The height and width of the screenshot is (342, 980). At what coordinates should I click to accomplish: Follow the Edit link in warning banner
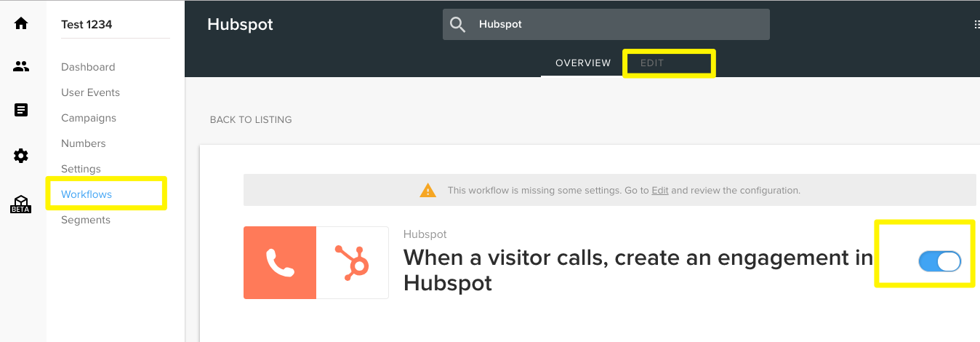point(660,191)
